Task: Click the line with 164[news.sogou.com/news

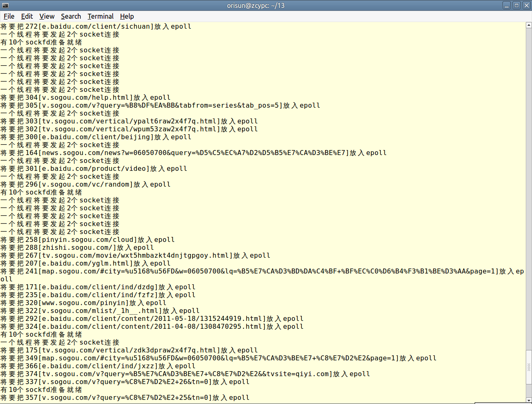Action: point(194,153)
